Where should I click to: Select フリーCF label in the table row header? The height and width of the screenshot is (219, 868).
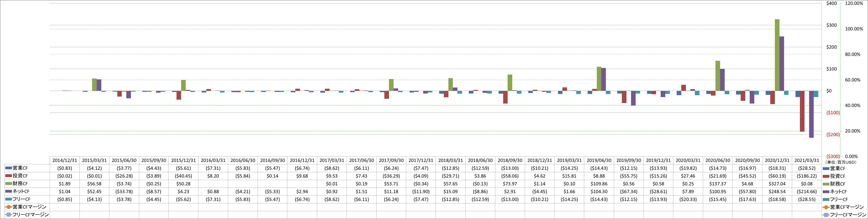(x=21, y=199)
